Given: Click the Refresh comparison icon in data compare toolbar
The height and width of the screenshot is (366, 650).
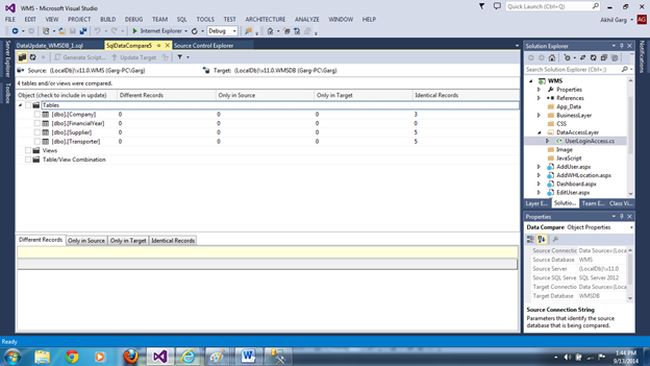Looking at the screenshot, I should tap(33, 57).
